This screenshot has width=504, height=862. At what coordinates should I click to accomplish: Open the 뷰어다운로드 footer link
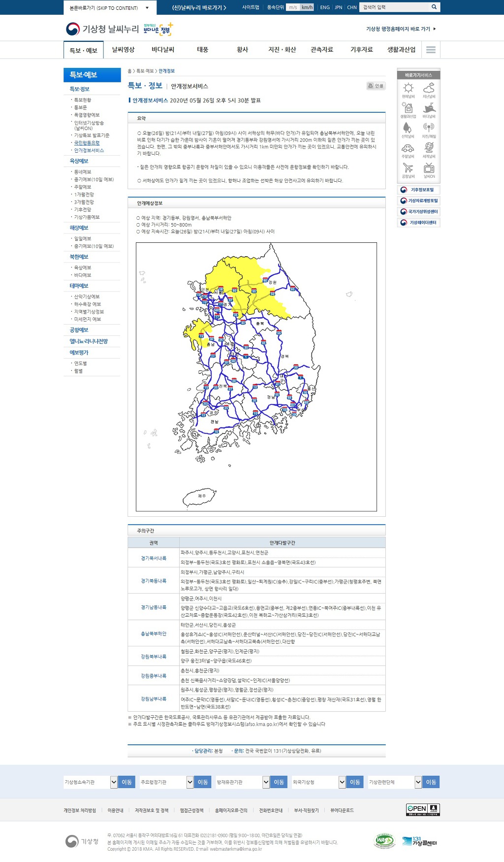342,810
